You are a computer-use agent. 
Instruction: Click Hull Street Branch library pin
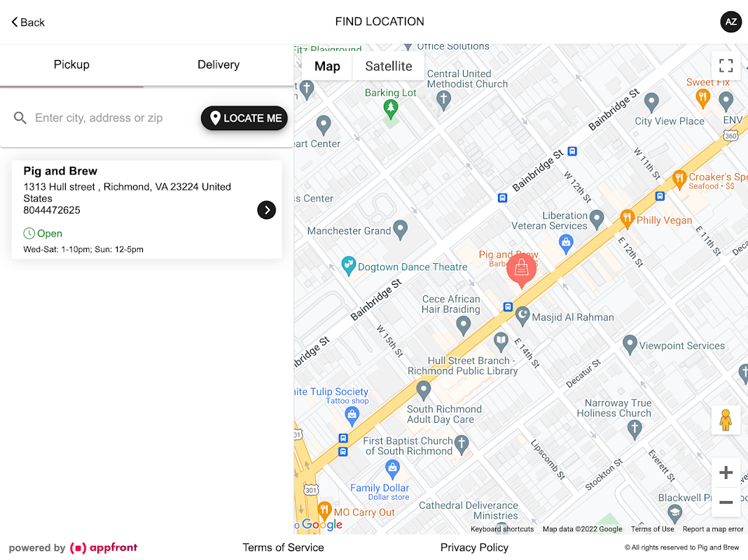tap(500, 342)
